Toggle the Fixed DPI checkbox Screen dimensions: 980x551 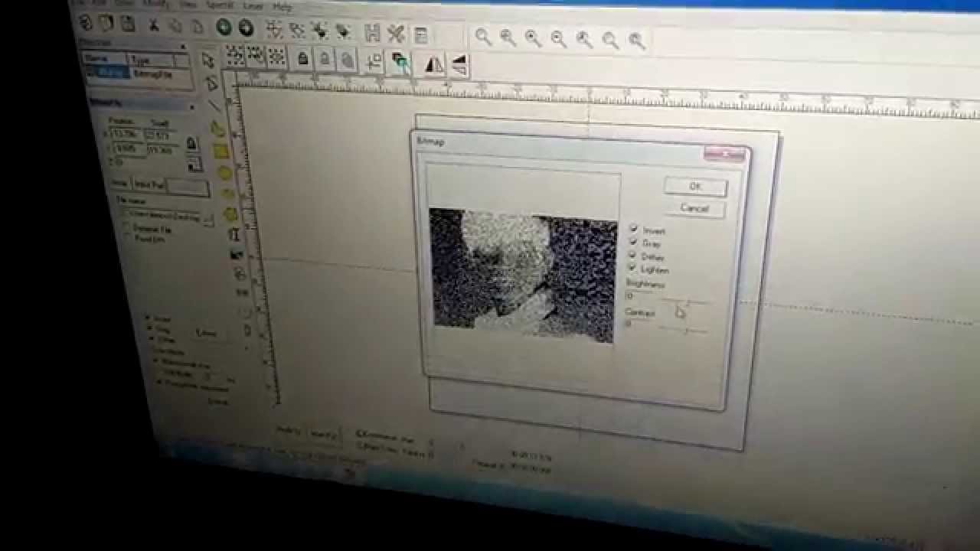tap(129, 238)
